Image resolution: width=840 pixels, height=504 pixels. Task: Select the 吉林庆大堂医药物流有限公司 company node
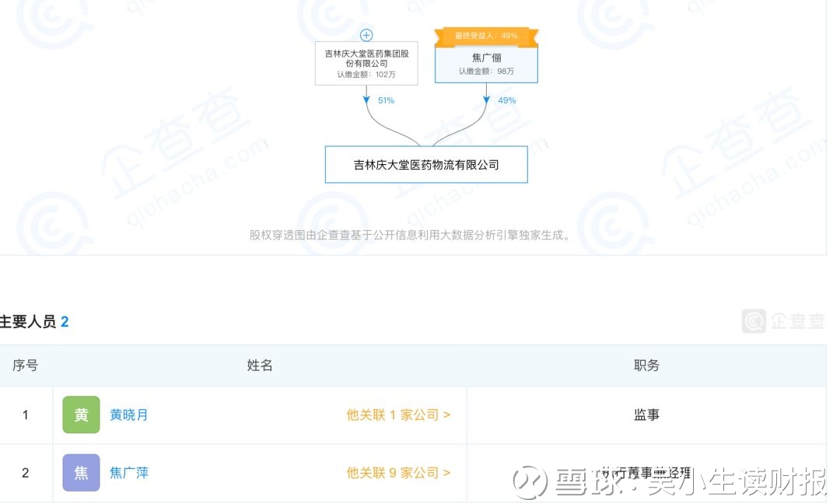[x=426, y=165]
